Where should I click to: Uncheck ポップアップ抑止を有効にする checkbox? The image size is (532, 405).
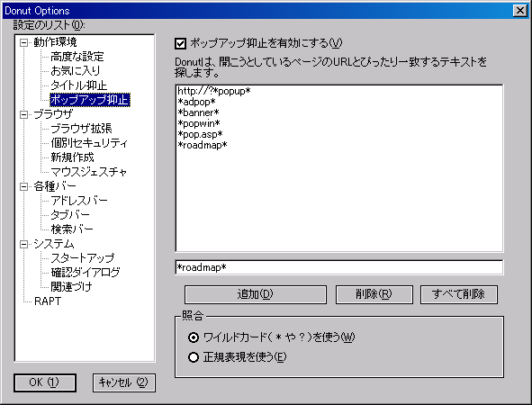pyautogui.click(x=181, y=43)
